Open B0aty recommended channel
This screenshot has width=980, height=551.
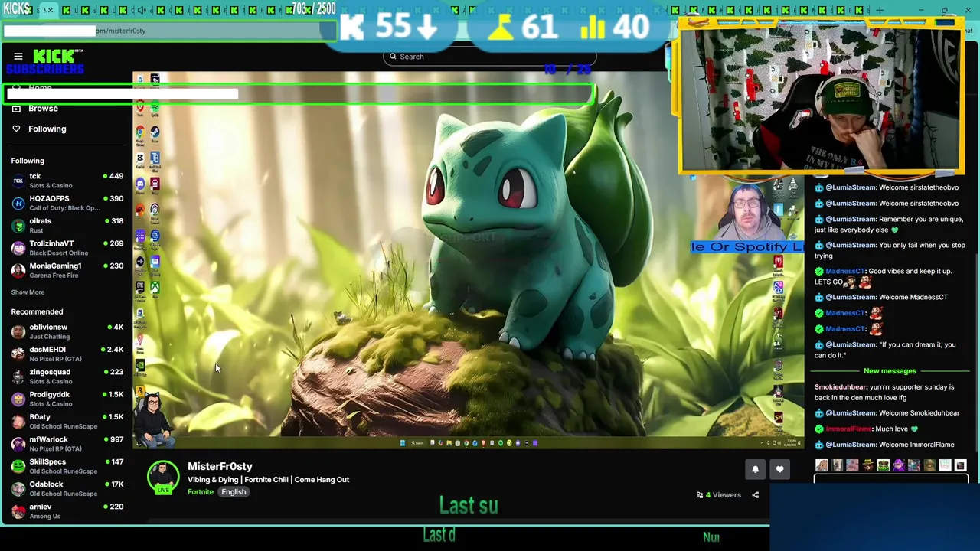tap(67, 421)
